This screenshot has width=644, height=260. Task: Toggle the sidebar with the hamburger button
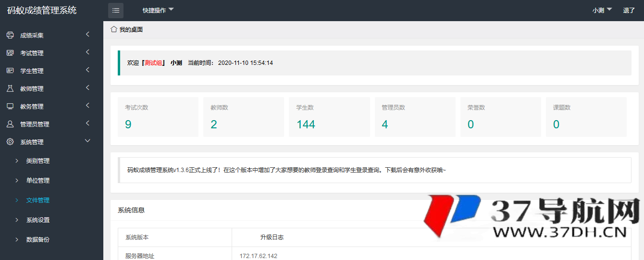point(116,11)
